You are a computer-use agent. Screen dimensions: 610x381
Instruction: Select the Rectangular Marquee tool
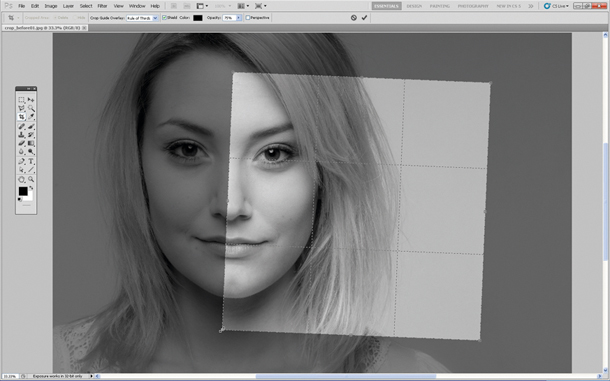click(x=21, y=100)
